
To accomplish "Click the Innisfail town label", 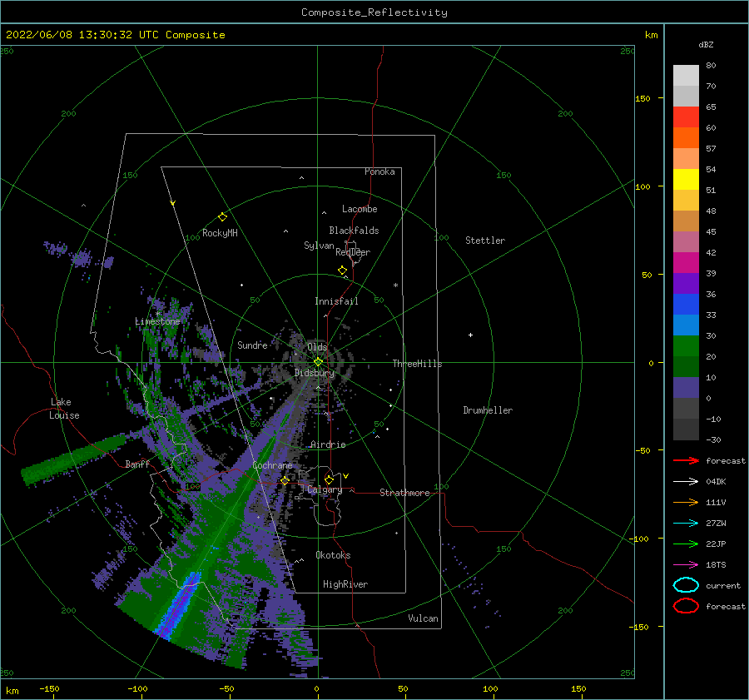I will (336, 301).
